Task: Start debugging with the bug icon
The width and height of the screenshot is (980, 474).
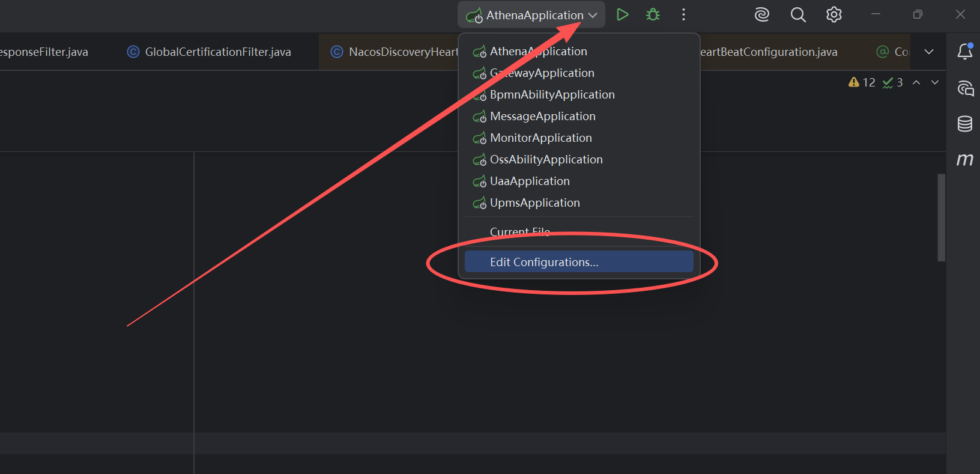Action: coord(653,14)
